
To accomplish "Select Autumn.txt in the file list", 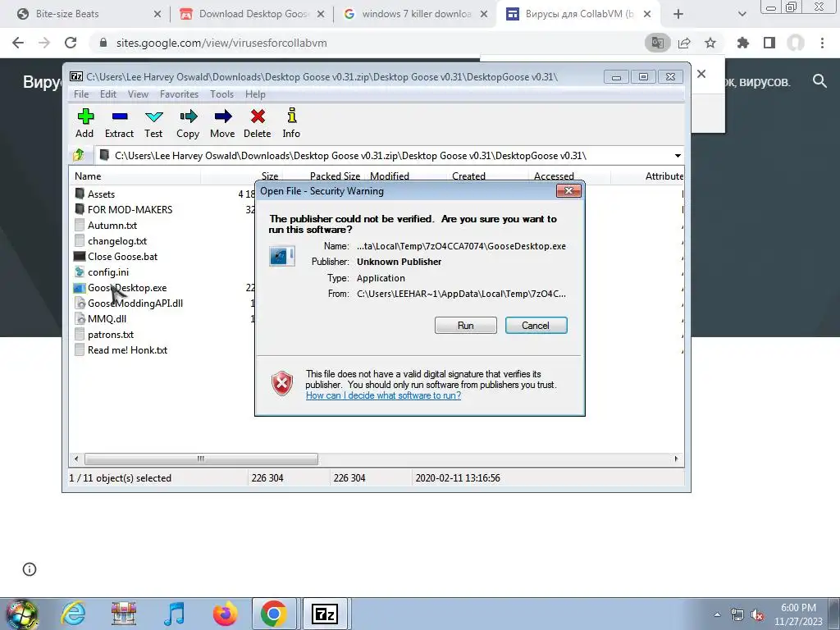I will [x=106, y=225].
